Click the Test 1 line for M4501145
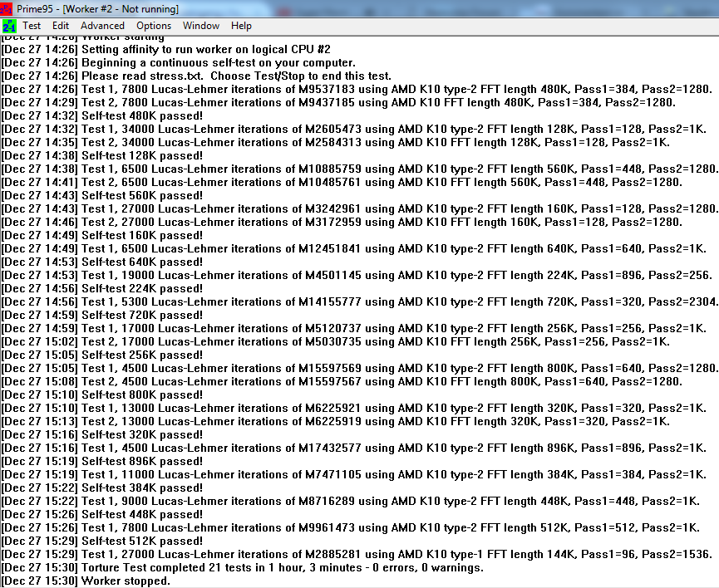Image resolution: width=719 pixels, height=588 pixels. 357,276
